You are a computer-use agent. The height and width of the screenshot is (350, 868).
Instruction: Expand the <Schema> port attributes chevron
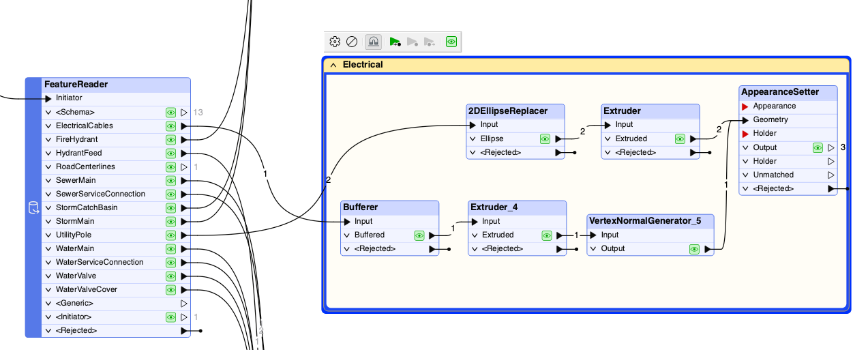point(48,112)
